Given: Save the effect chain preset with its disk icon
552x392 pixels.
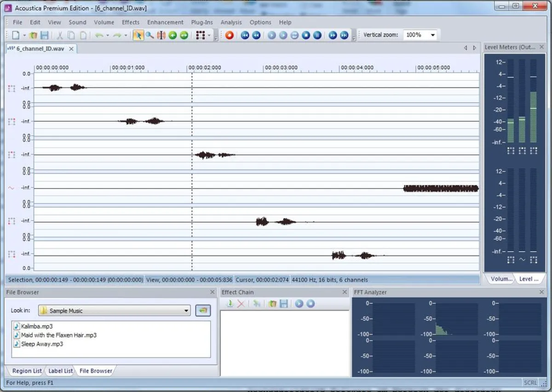Looking at the screenshot, I should click(284, 304).
